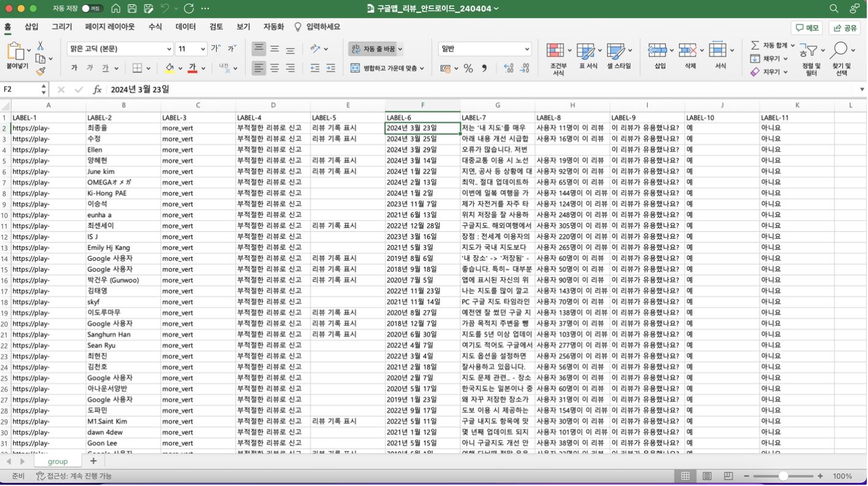Image resolution: width=868 pixels, height=486 pixels.
Task: Open the Page Layout (페이지 레이아웃) tab
Action: click(x=110, y=27)
